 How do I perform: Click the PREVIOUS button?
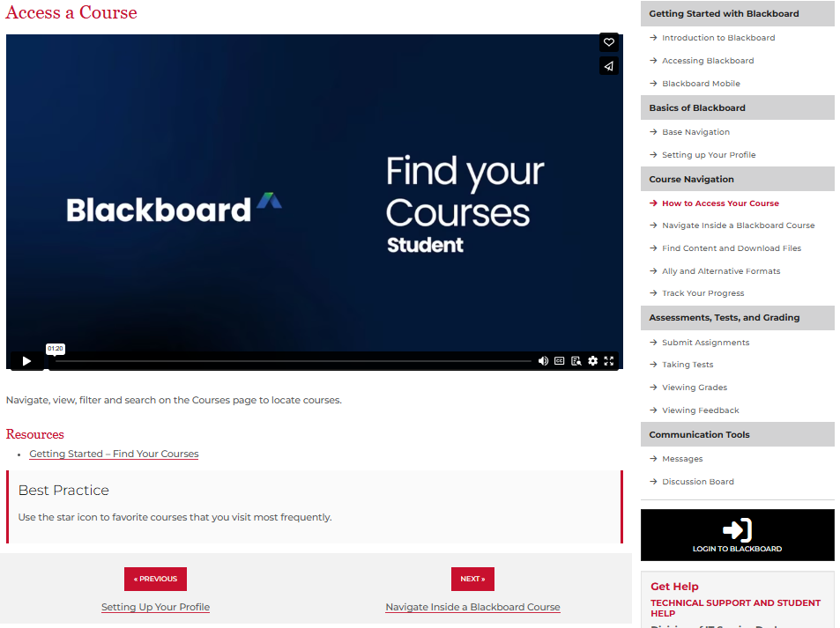click(155, 579)
